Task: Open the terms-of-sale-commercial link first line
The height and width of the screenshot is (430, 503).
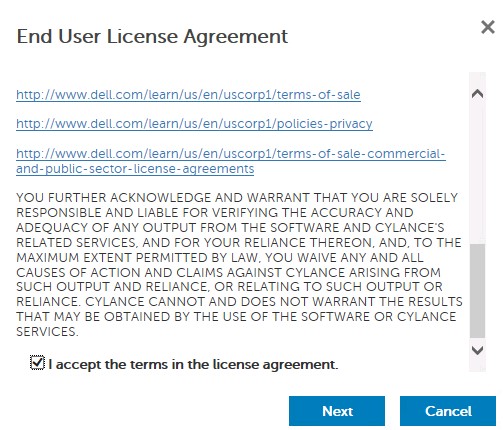Action: [x=231, y=154]
